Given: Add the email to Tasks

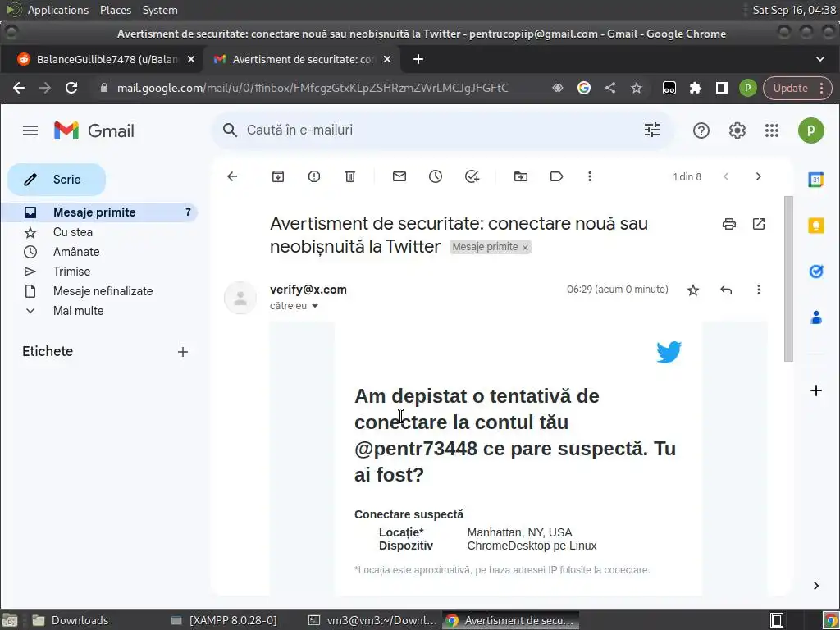Looking at the screenshot, I should pos(472,176).
